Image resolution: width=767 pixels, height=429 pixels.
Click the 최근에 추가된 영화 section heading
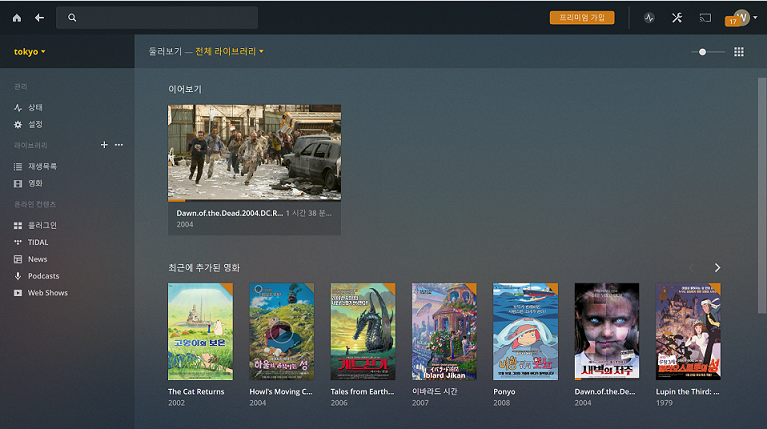[x=204, y=268]
